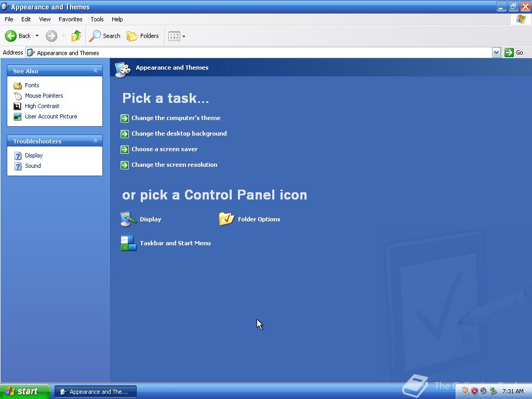
Task: Click the clock showing 7:31 AM
Action: pyautogui.click(x=513, y=392)
